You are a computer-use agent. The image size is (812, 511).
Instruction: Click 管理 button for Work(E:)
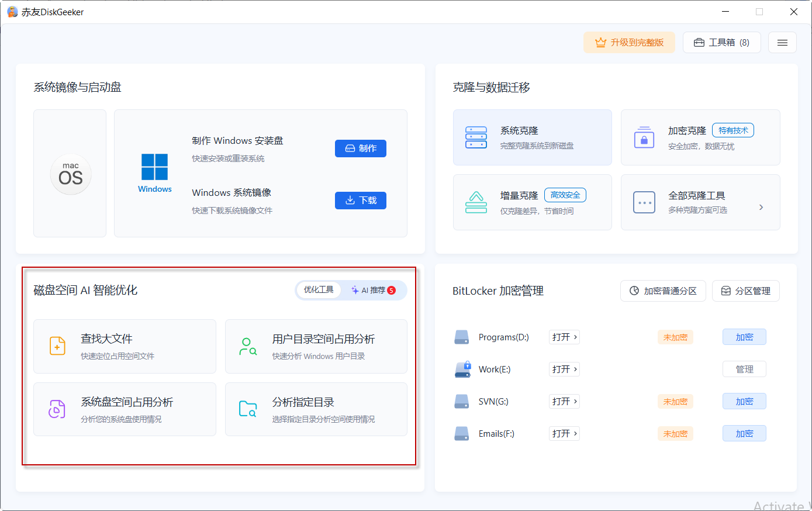coord(744,369)
